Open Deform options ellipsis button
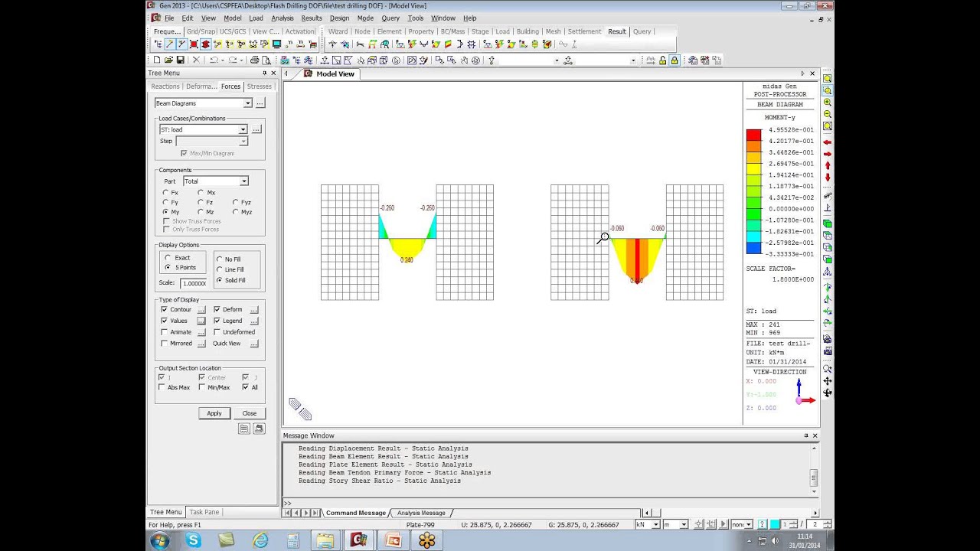The image size is (980, 551). click(254, 310)
